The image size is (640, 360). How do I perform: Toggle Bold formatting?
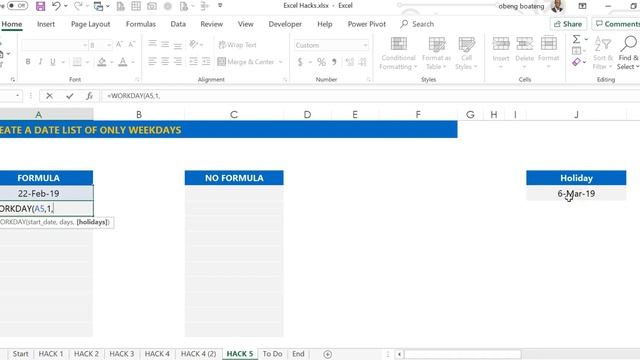28,62
